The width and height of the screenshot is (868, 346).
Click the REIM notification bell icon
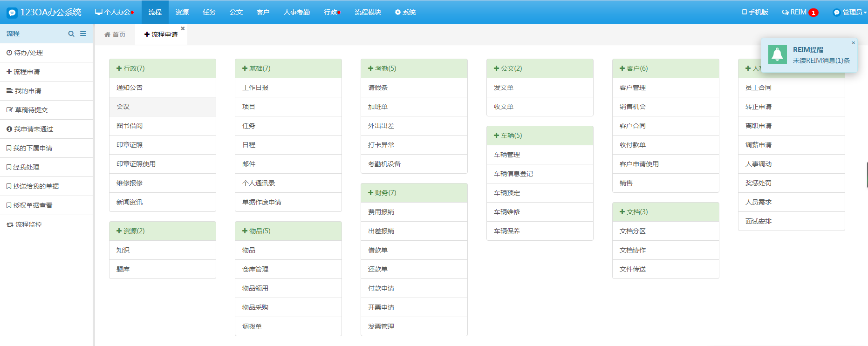[777, 55]
